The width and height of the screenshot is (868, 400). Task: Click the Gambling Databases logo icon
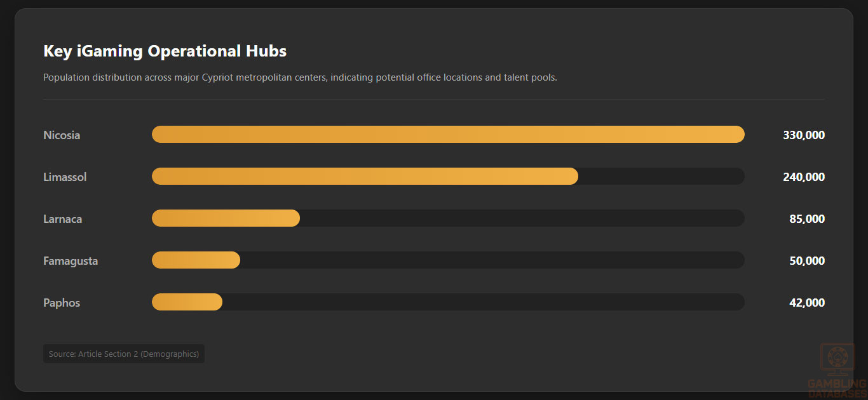[x=837, y=359]
